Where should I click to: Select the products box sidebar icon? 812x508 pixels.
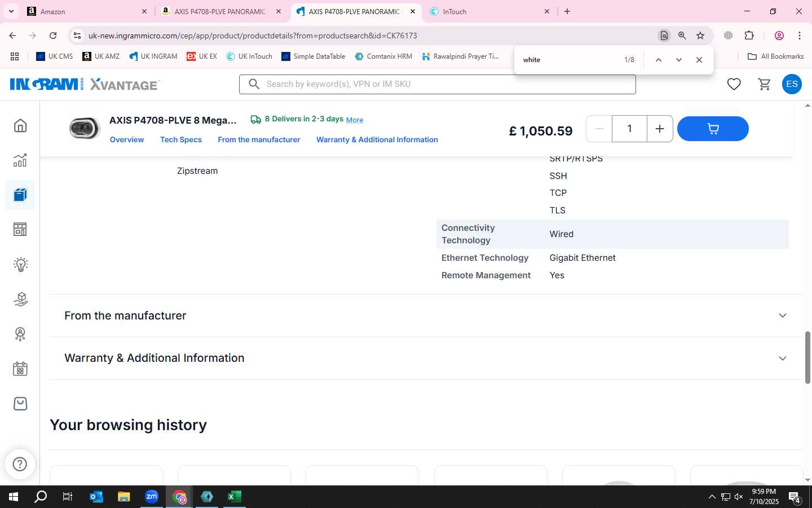(x=20, y=195)
